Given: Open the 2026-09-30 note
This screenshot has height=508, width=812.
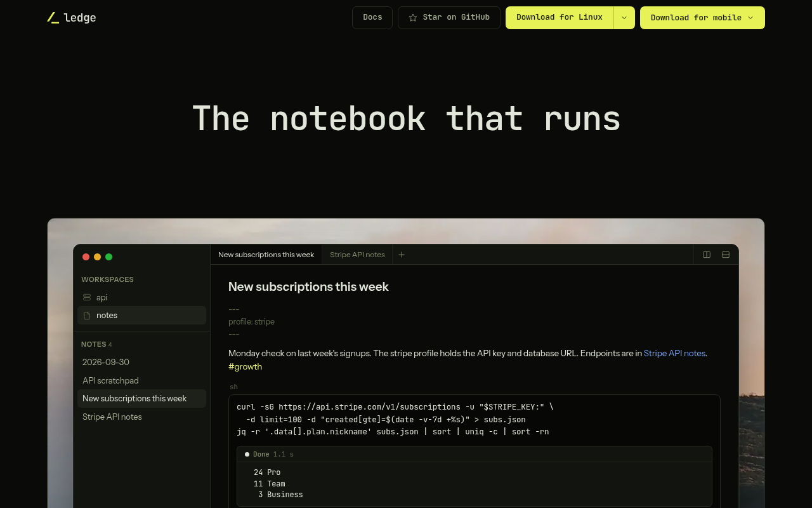Looking at the screenshot, I should [142, 362].
